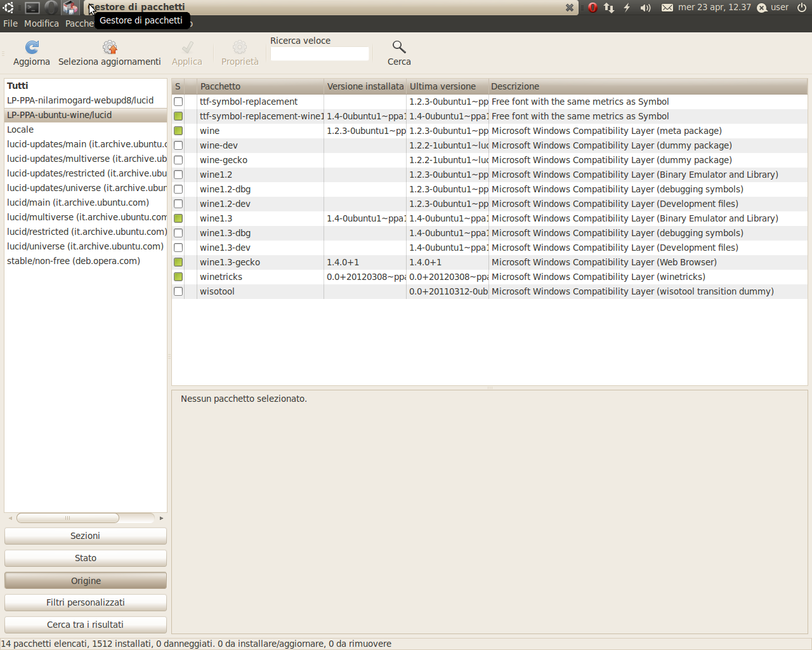
Task: Select Locale in the origin list
Action: coord(86,129)
